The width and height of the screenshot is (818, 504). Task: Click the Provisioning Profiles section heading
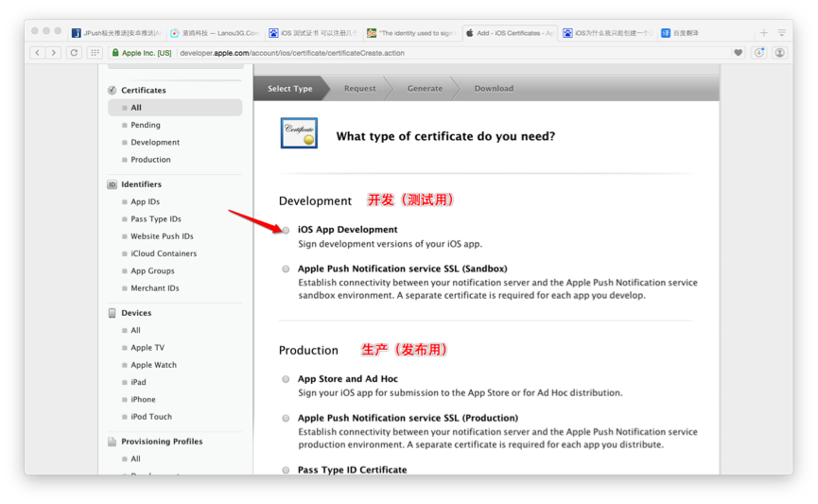[x=162, y=442]
